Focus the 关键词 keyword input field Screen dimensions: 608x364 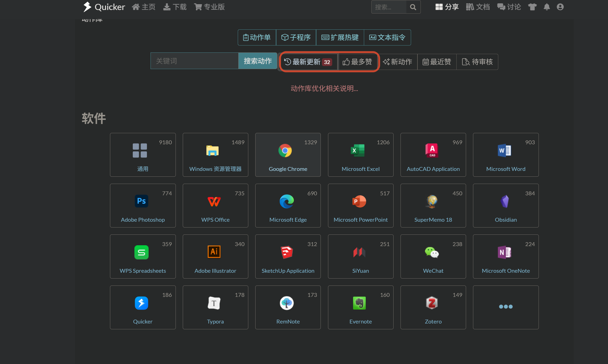pyautogui.click(x=194, y=61)
